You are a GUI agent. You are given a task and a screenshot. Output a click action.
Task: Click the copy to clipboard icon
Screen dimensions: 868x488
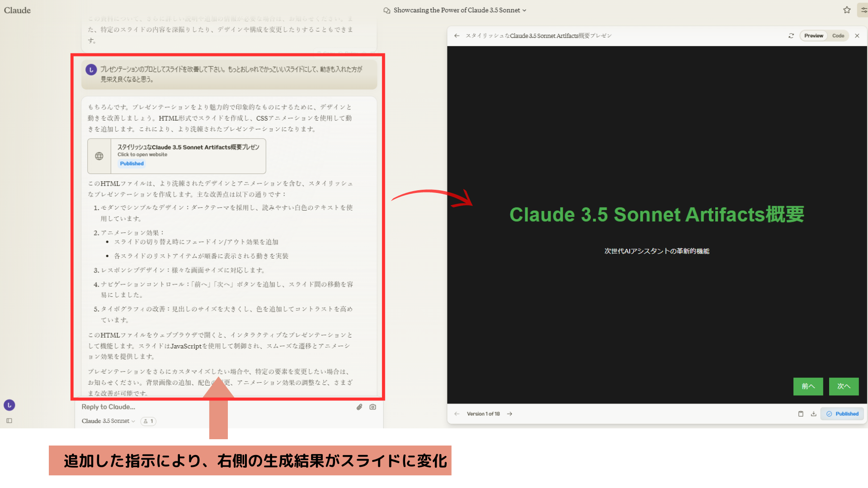tap(801, 413)
